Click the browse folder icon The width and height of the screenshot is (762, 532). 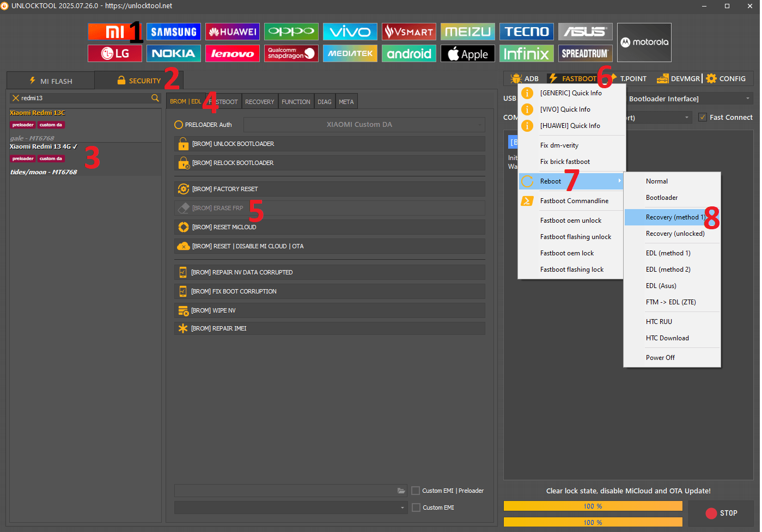401,491
